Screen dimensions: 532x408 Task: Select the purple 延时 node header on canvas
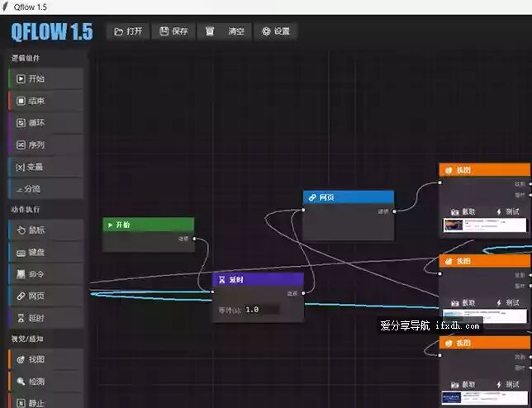pyautogui.click(x=258, y=280)
